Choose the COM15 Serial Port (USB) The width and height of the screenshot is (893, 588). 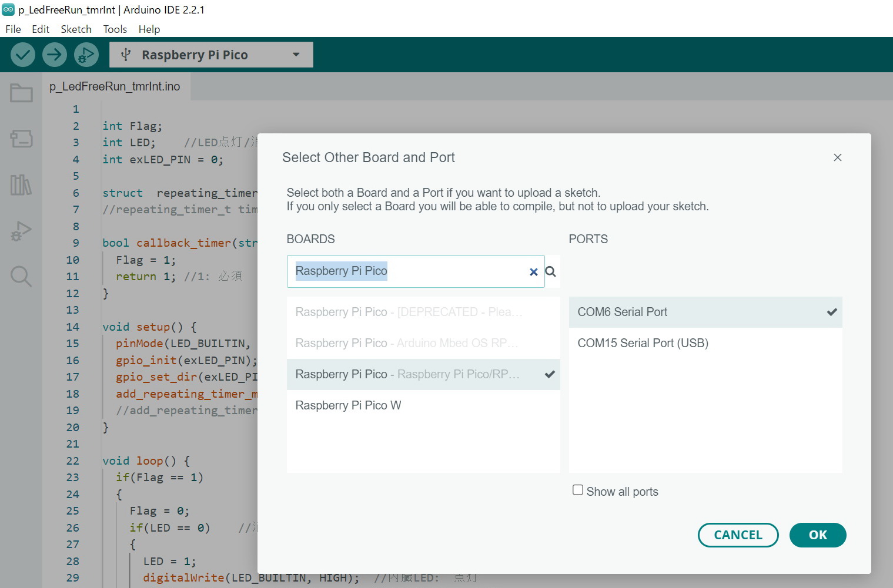(x=705, y=343)
